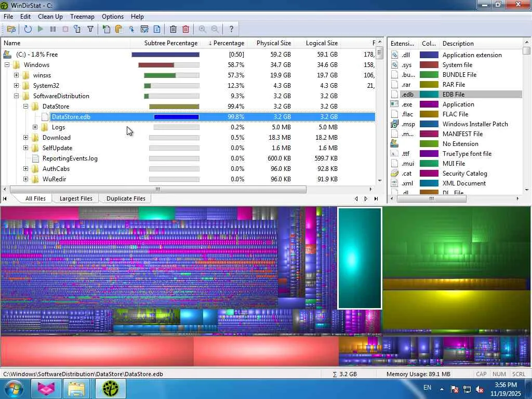Click WinDirStat tree taskbar icon
This screenshot has width=532, height=399.
110,389
